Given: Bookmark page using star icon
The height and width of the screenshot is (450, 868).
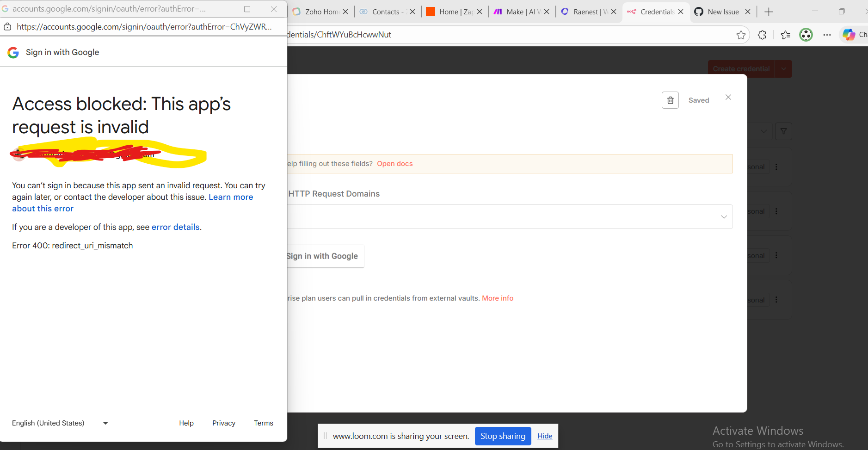Looking at the screenshot, I should click(741, 35).
